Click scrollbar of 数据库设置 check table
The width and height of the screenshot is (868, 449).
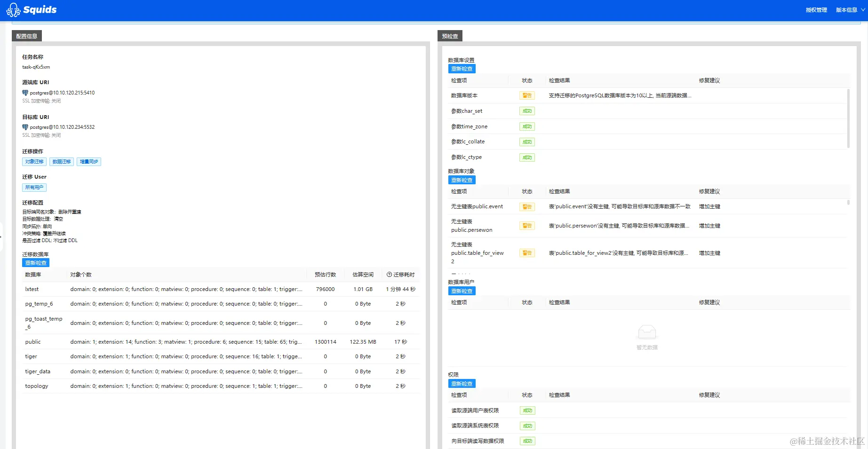(x=848, y=118)
